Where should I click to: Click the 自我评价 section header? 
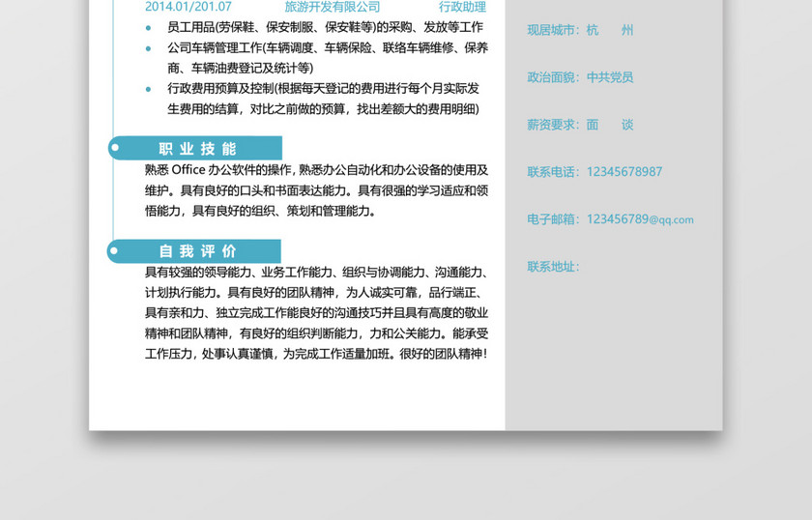tap(194, 251)
